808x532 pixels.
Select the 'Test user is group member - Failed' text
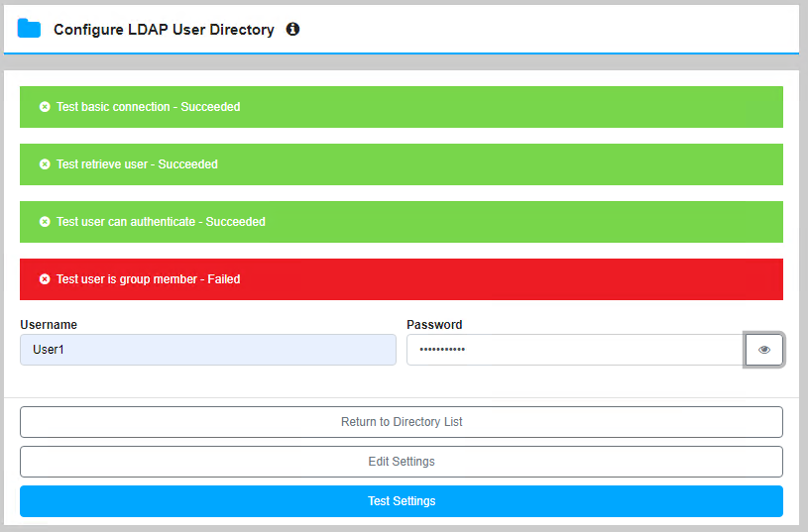click(149, 279)
